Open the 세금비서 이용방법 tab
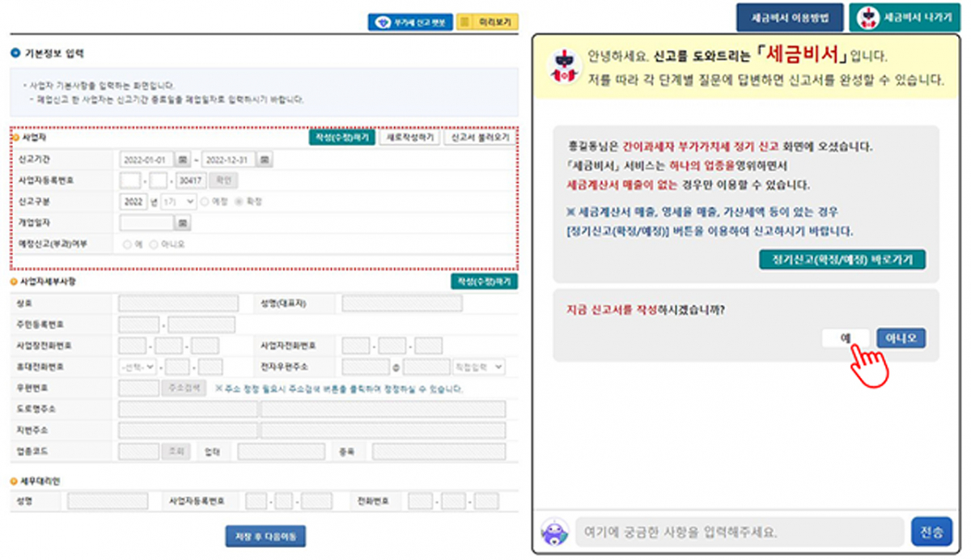Viewport: 971px width, 560px height. click(x=789, y=17)
